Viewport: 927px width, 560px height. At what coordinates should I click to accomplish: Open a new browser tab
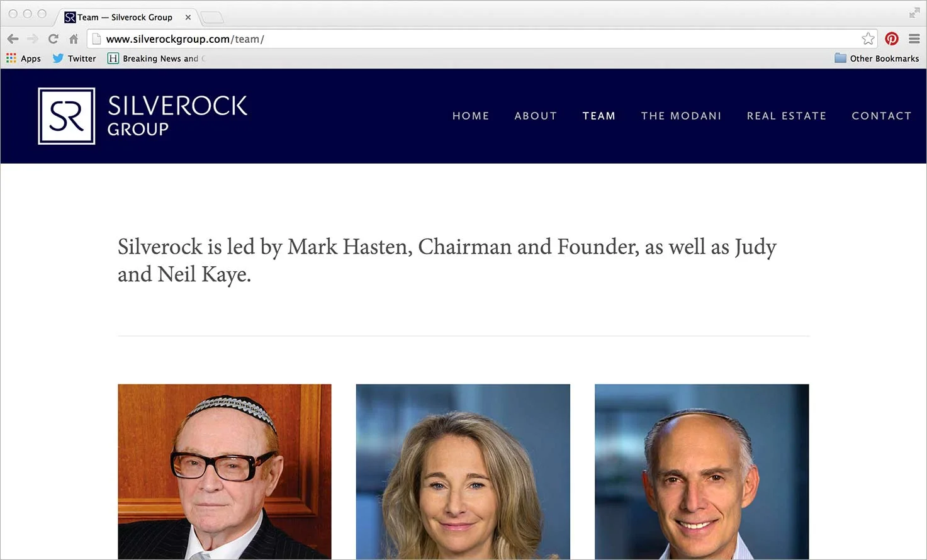212,18
